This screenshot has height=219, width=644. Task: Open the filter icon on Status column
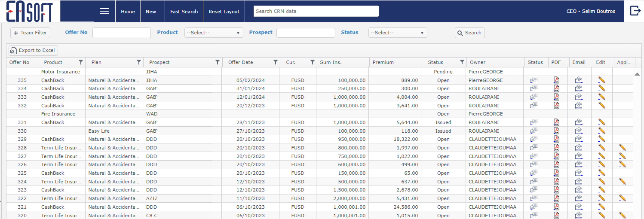point(462,62)
